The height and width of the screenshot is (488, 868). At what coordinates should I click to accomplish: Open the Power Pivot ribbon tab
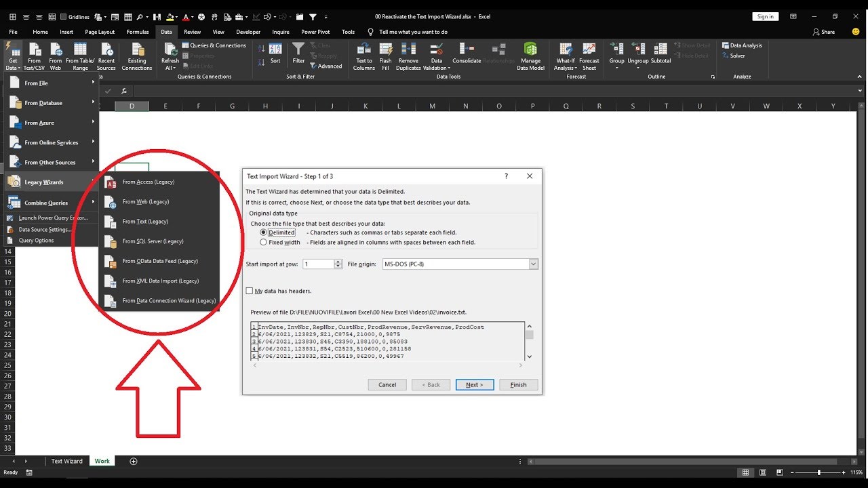click(315, 32)
